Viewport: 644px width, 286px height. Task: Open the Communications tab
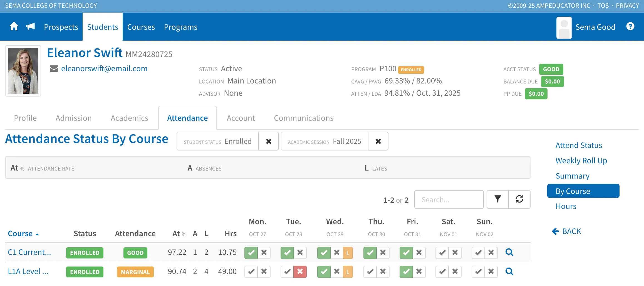(304, 118)
